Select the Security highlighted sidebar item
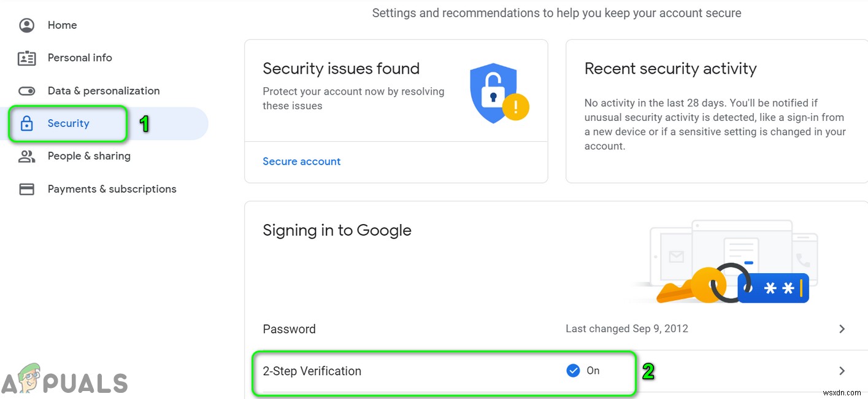 [x=68, y=123]
